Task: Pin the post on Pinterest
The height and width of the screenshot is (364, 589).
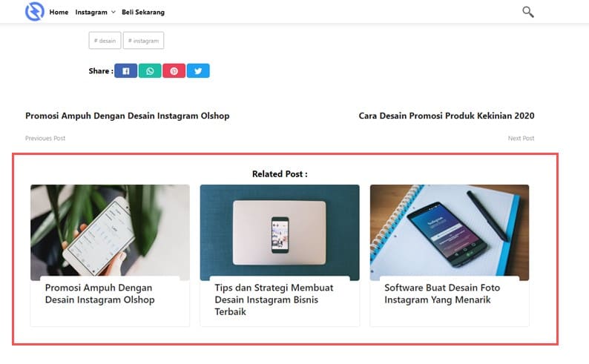Action: pos(174,71)
